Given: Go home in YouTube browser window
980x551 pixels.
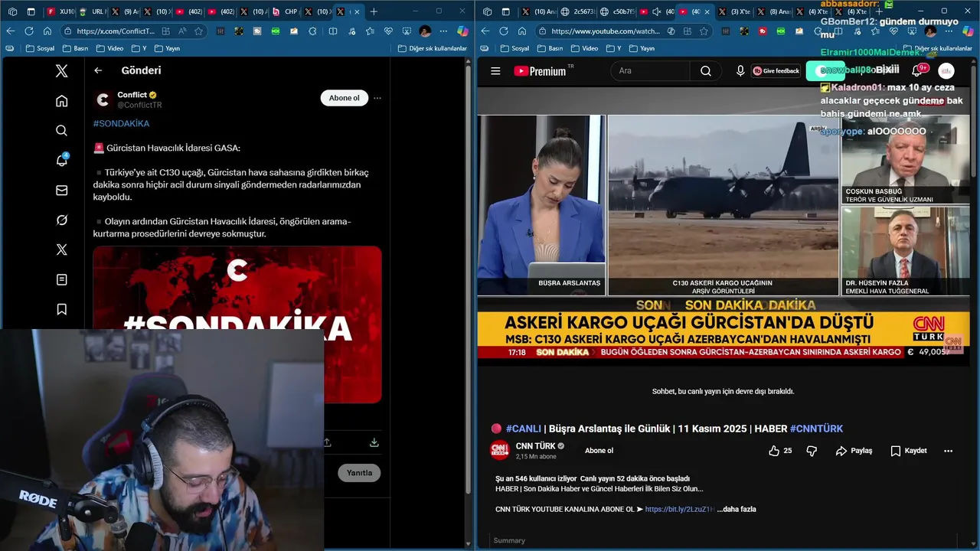Looking at the screenshot, I should [x=522, y=31].
